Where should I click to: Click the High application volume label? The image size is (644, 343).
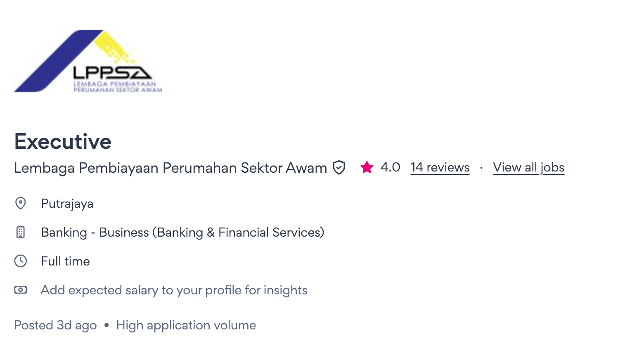pos(186,325)
